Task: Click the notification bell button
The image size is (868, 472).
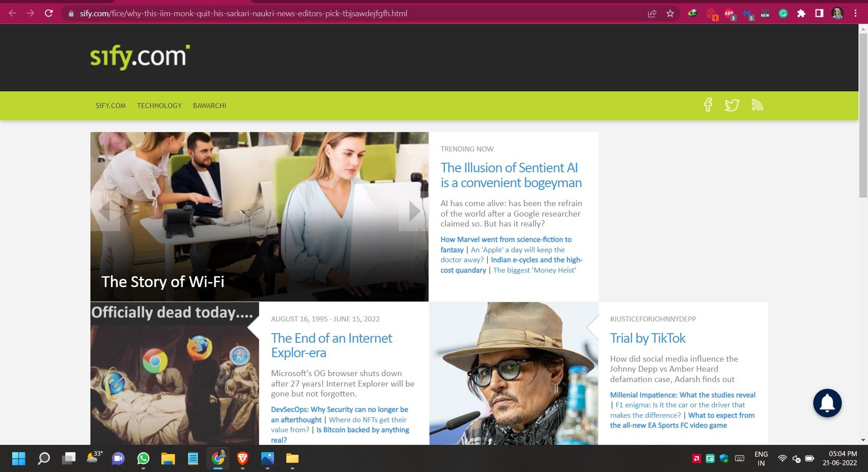Action: 827,403
